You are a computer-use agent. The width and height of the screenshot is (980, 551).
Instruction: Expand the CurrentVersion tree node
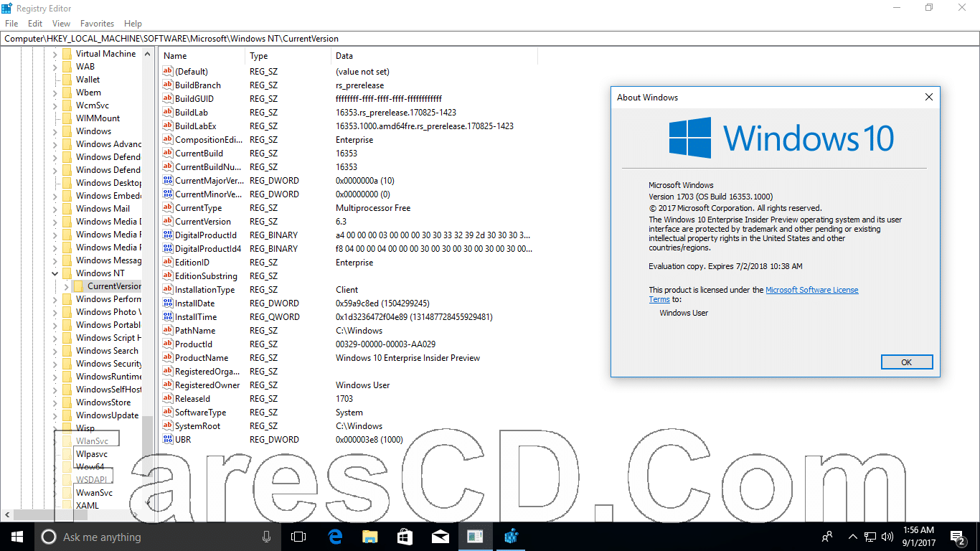coord(67,286)
